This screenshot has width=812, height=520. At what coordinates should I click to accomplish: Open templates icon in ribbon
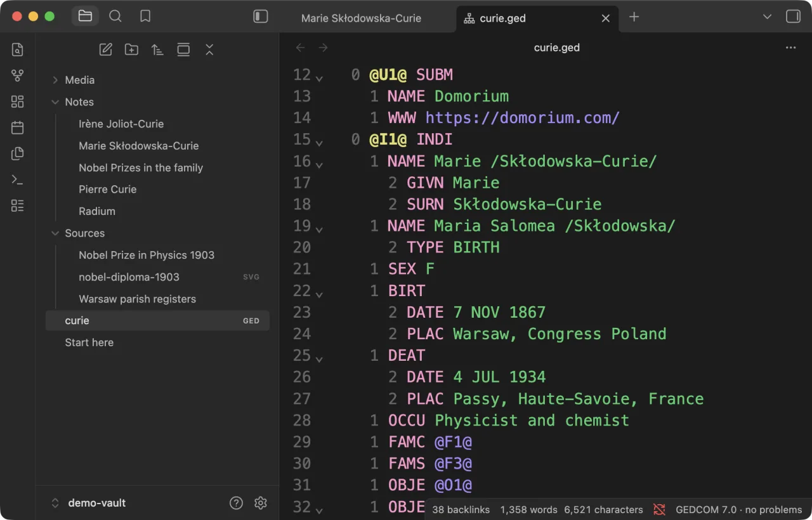pos(18,153)
